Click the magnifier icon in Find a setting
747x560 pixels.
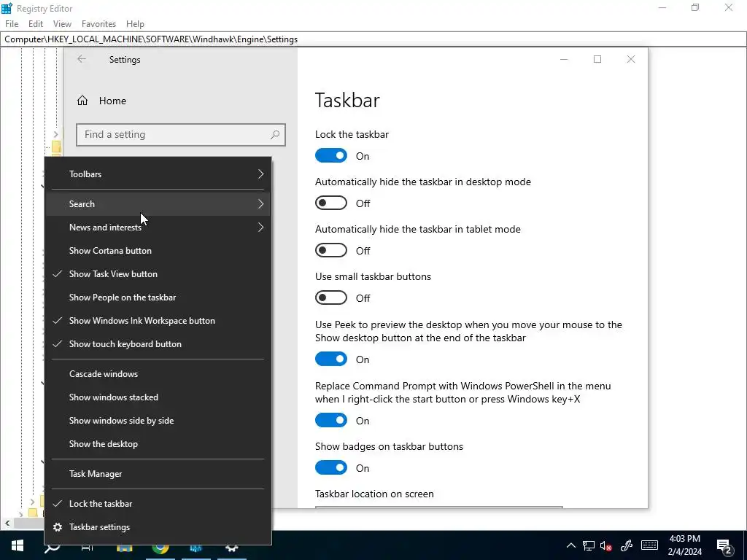click(x=275, y=135)
